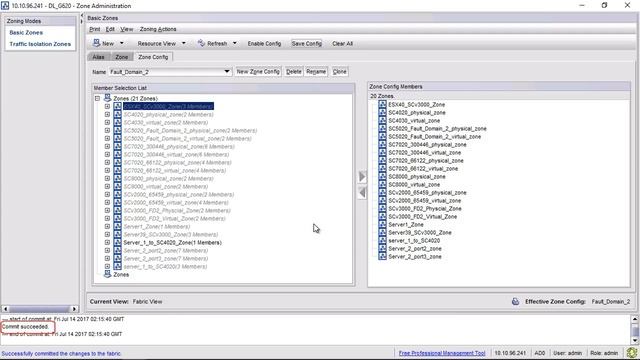Click the Clear All button
The image size is (640, 360).
coord(342,43)
